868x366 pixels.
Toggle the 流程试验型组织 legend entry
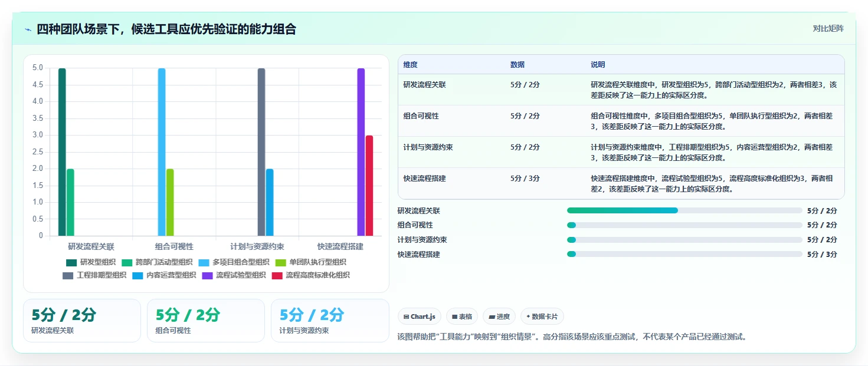pyautogui.click(x=234, y=275)
